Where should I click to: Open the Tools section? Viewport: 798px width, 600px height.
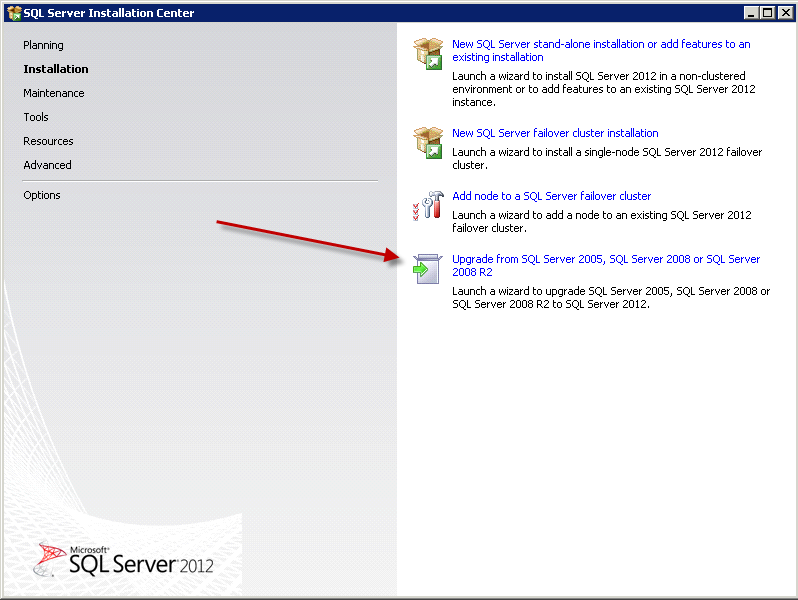[x=36, y=117]
